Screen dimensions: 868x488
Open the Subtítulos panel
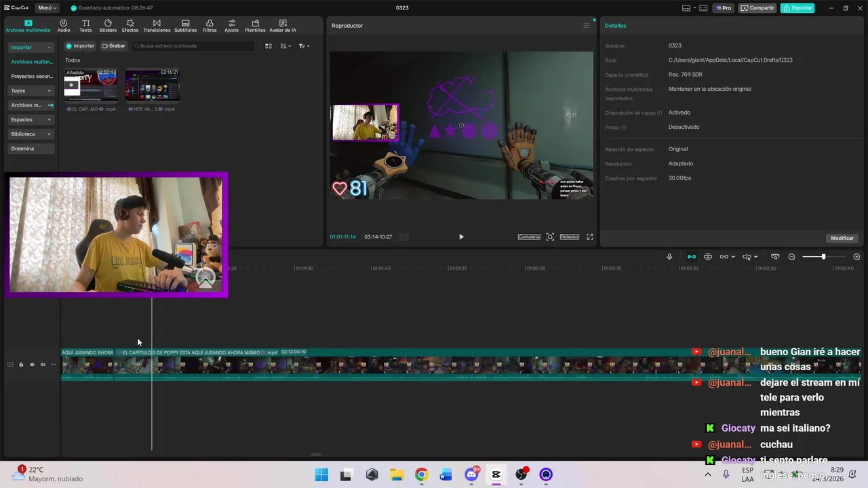pyautogui.click(x=186, y=26)
